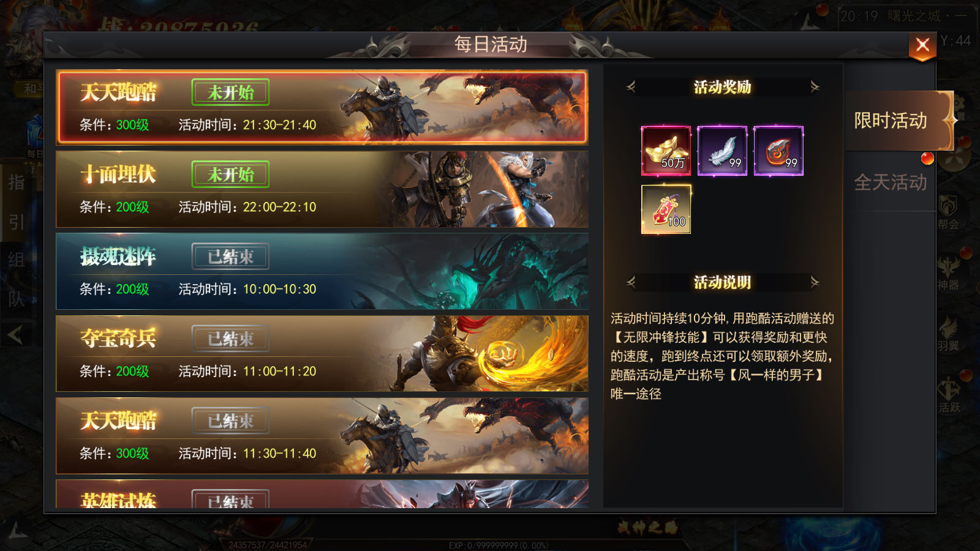Click 未开始 button for 天天跑酷 21:30
The image size is (980, 551).
pos(230,92)
